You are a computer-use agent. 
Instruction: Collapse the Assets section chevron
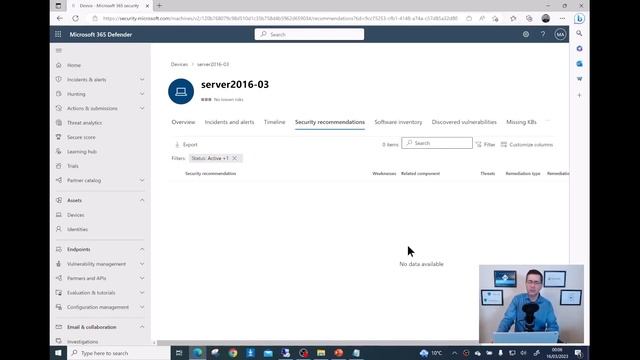click(142, 200)
